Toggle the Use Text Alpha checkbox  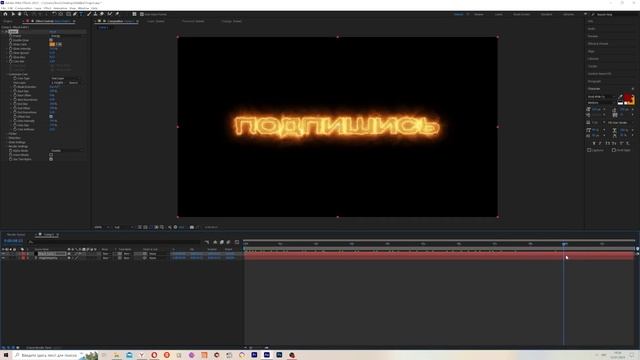coord(51,159)
